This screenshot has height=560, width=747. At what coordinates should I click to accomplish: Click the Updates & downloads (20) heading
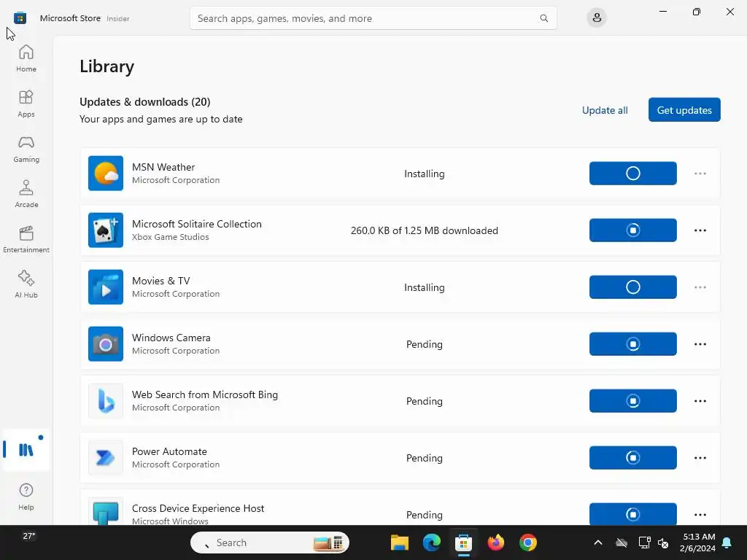click(145, 102)
